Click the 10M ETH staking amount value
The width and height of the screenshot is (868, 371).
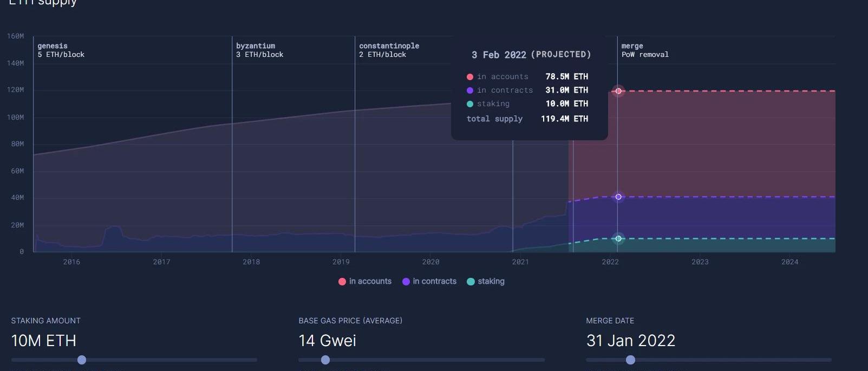coord(44,341)
